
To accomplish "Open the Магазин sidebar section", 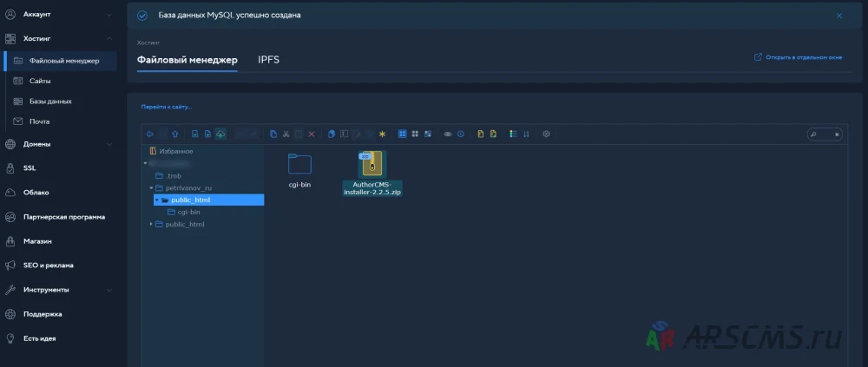I will pyautogui.click(x=37, y=241).
